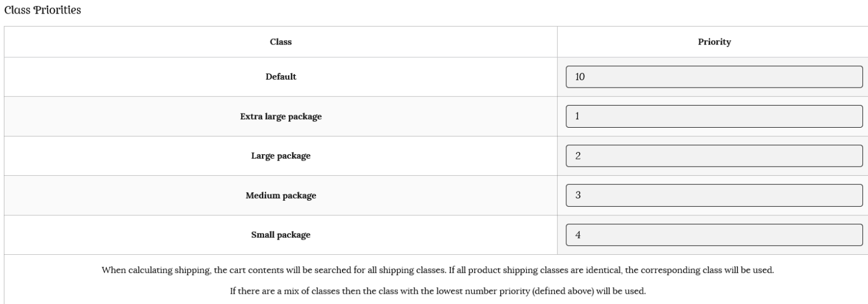
Task: Select the 'Extra large package' row label
Action: (x=281, y=116)
